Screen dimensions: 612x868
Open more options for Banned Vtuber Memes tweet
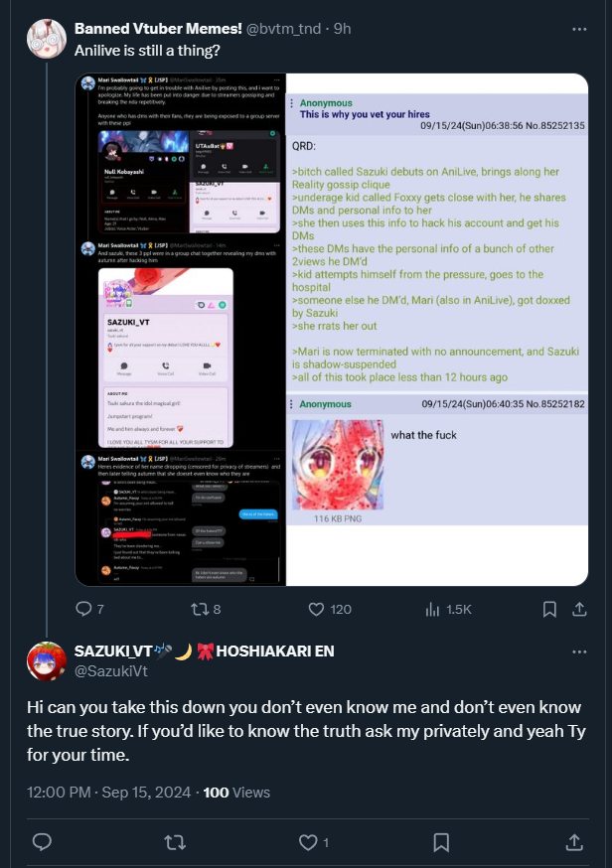coord(579,29)
